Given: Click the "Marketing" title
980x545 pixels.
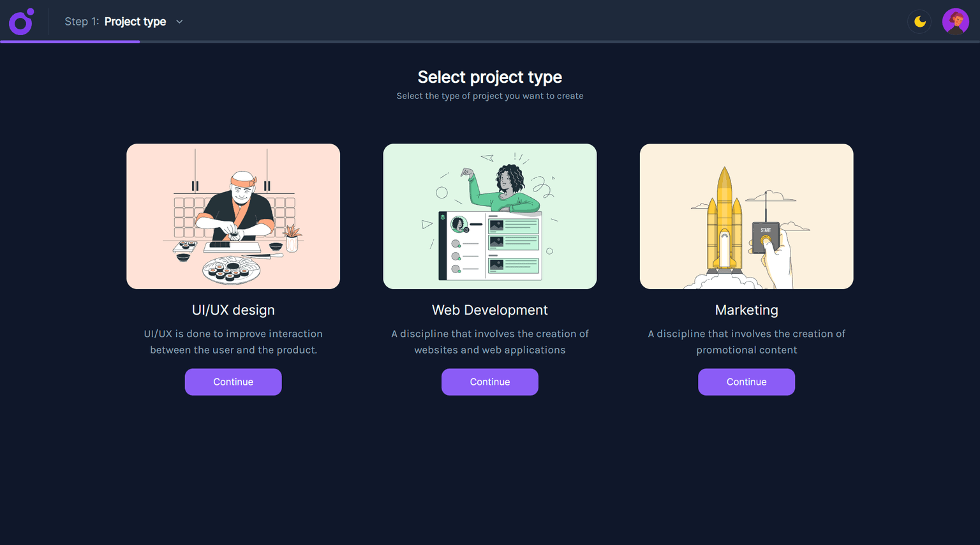Looking at the screenshot, I should coord(746,310).
